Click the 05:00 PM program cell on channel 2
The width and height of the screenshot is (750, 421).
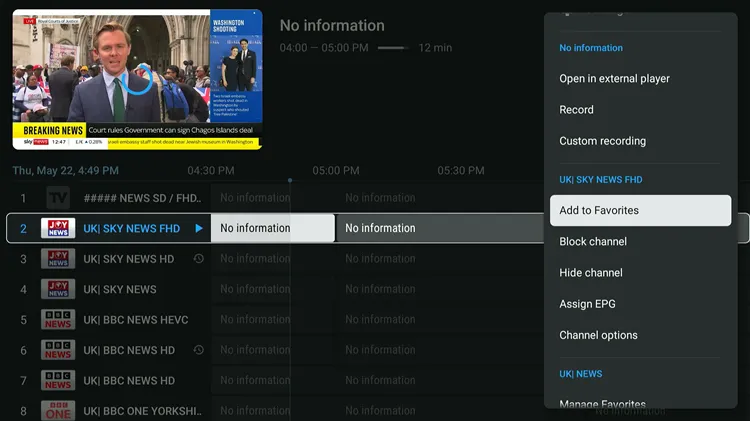point(440,228)
